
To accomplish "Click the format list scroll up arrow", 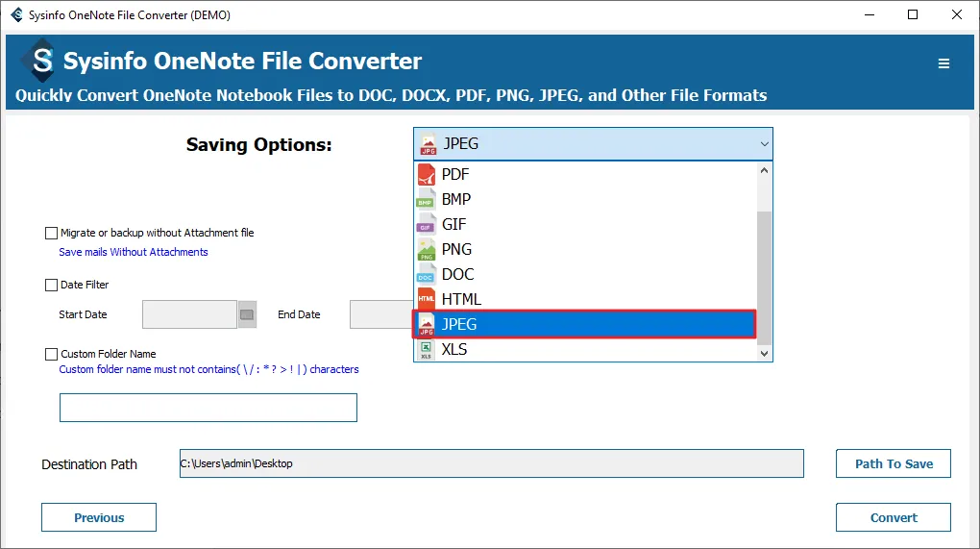I will point(764,170).
